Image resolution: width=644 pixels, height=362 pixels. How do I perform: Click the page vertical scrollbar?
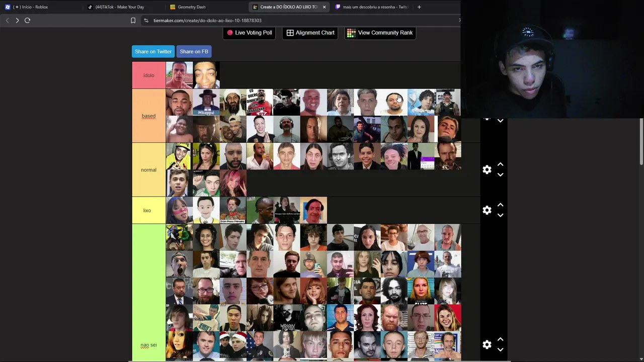(641, 141)
